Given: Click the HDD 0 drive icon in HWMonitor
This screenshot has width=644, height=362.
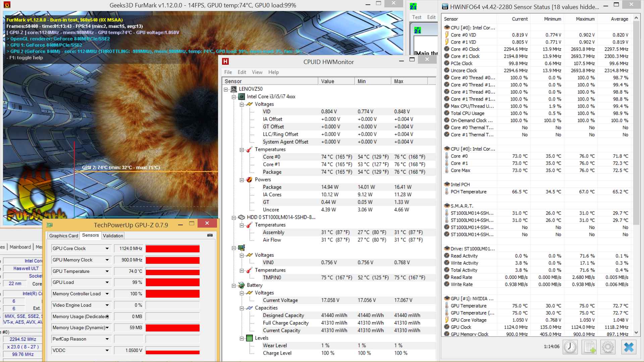Looking at the screenshot, I should [x=241, y=217].
